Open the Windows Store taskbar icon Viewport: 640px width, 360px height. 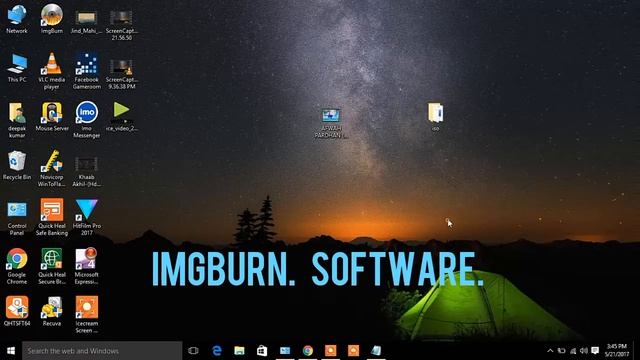(262, 351)
